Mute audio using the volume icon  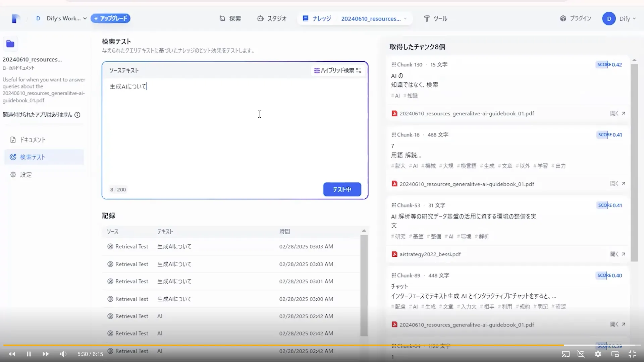pyautogui.click(x=63, y=354)
